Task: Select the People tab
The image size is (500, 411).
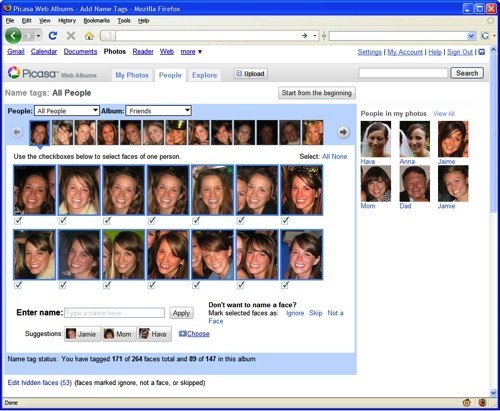Action: point(170,75)
